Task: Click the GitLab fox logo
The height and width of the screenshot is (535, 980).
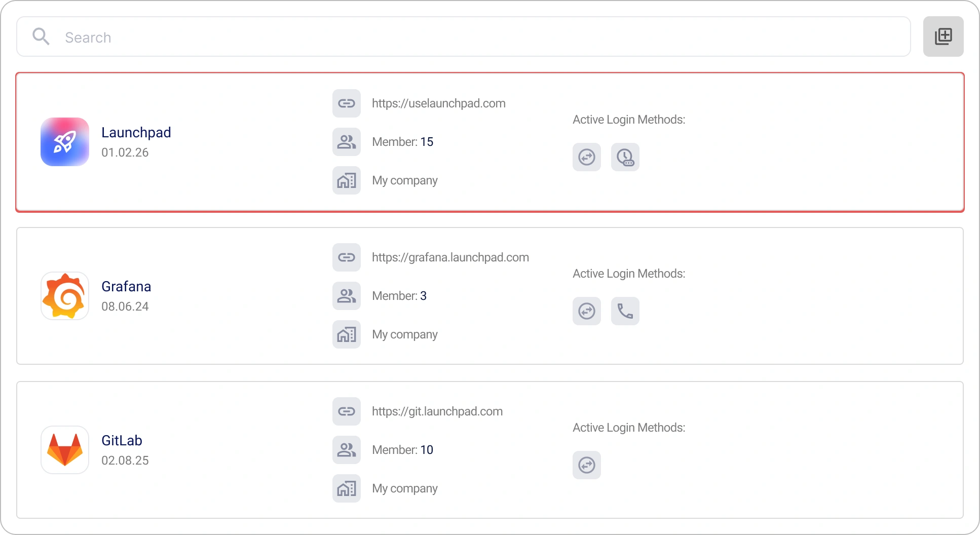Action: point(64,450)
